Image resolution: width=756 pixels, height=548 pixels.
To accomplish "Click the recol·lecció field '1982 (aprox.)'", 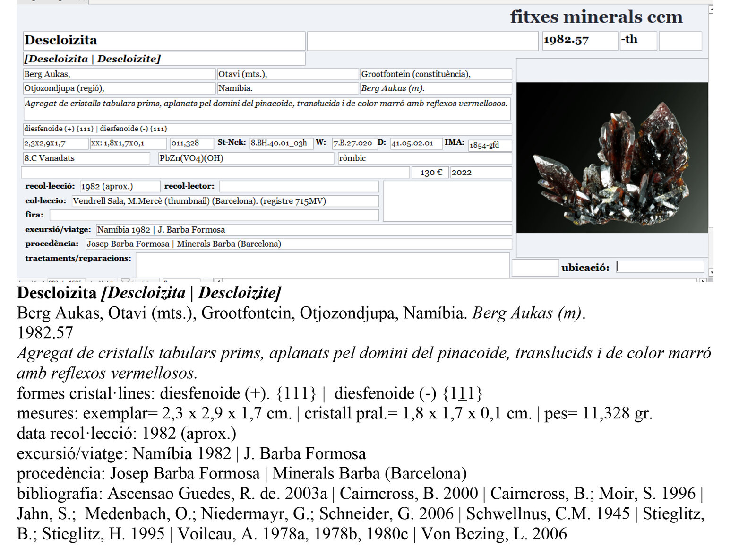I will point(120,186).
